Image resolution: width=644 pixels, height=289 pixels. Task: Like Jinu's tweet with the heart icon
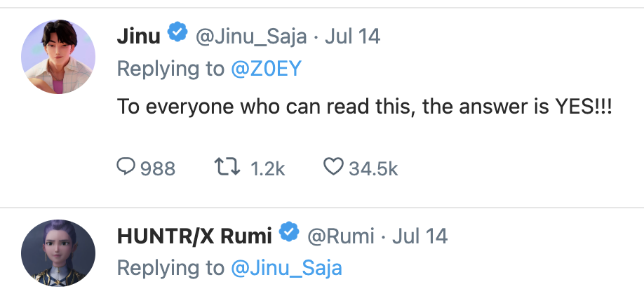pos(333,168)
